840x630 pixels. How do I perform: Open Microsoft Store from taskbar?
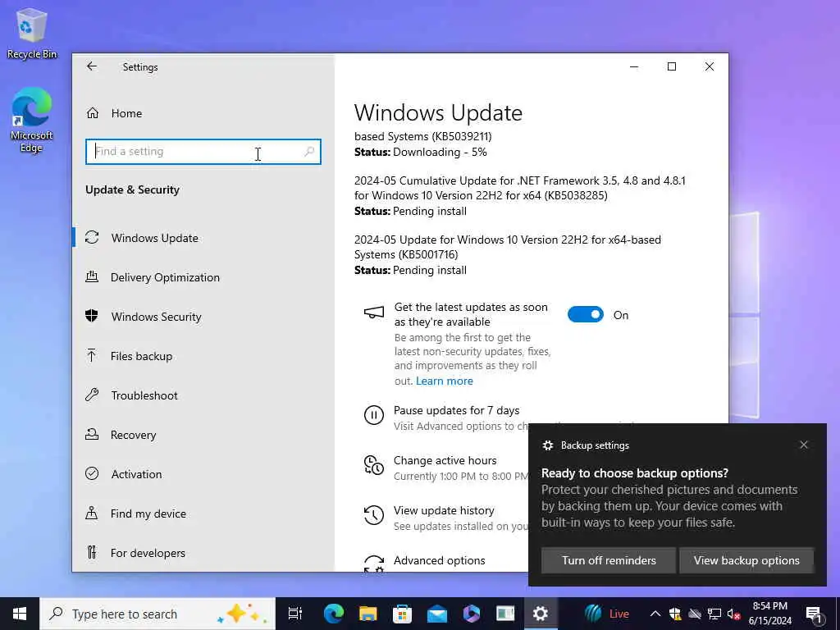(402, 614)
